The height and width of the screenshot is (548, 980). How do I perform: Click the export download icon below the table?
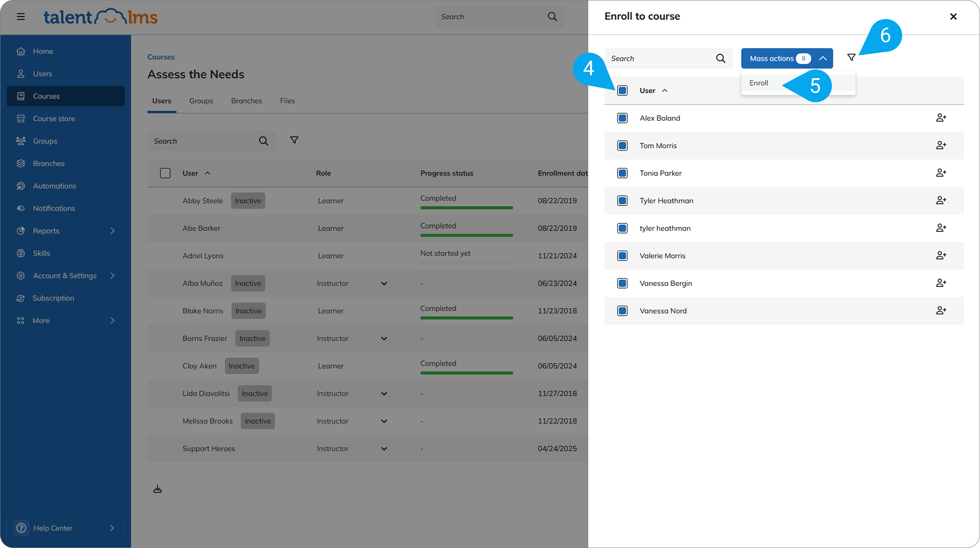point(158,489)
